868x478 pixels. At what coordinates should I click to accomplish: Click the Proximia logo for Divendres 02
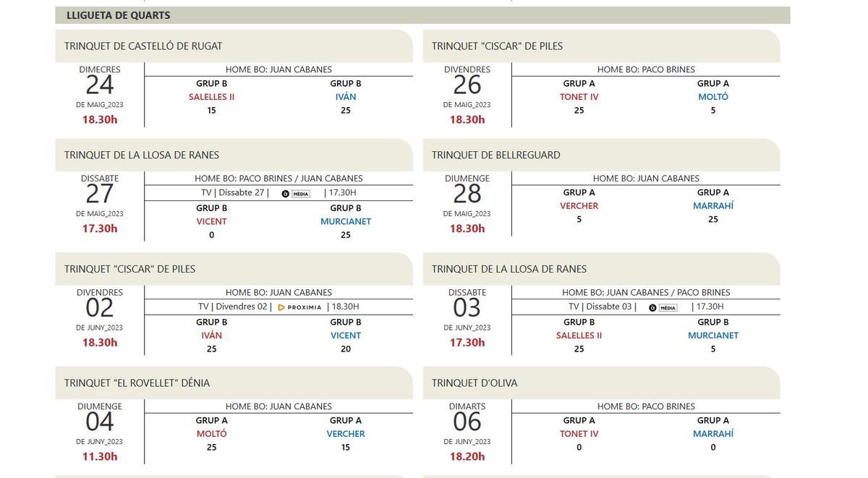(299, 307)
